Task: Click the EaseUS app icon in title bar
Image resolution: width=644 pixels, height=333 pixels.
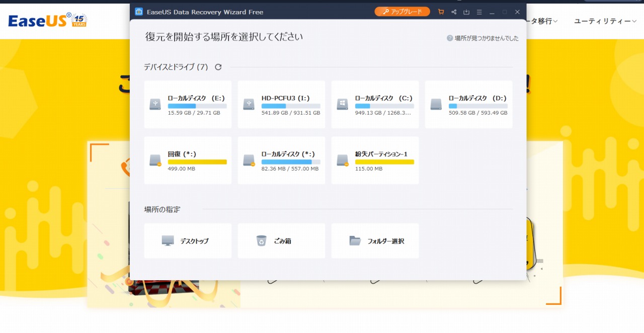Action: tap(139, 12)
